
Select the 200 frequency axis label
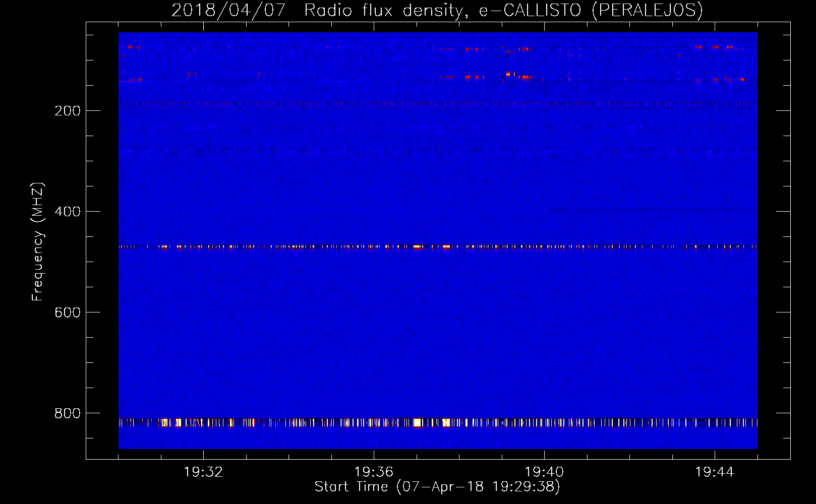pos(68,111)
